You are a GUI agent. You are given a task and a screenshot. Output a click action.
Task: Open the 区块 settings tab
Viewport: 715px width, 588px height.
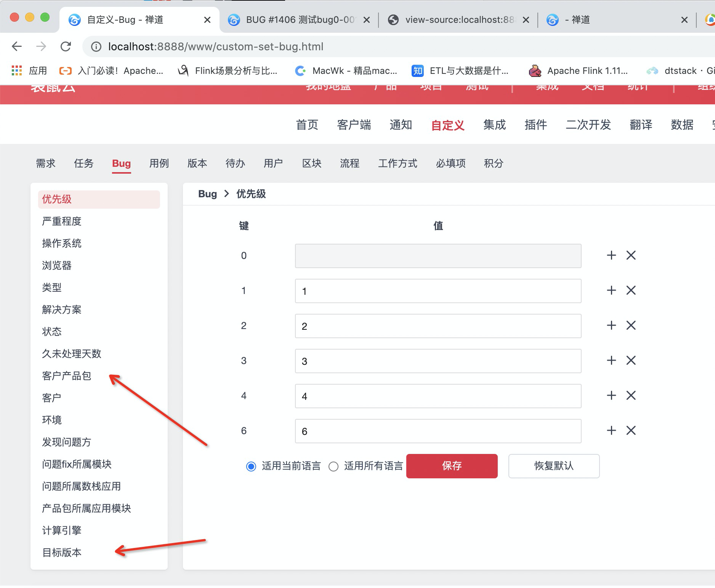312,163
